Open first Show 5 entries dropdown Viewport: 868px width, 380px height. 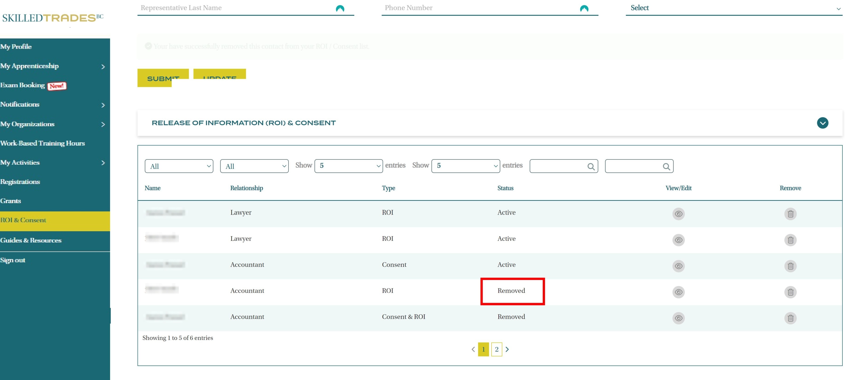(348, 166)
